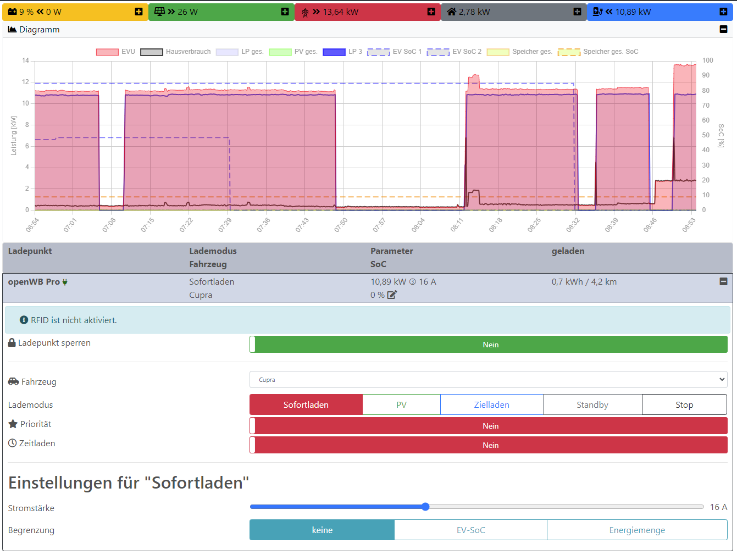This screenshot has width=737, height=560.
Task: Toggle the EVU series in chart legend
Action: (x=108, y=52)
